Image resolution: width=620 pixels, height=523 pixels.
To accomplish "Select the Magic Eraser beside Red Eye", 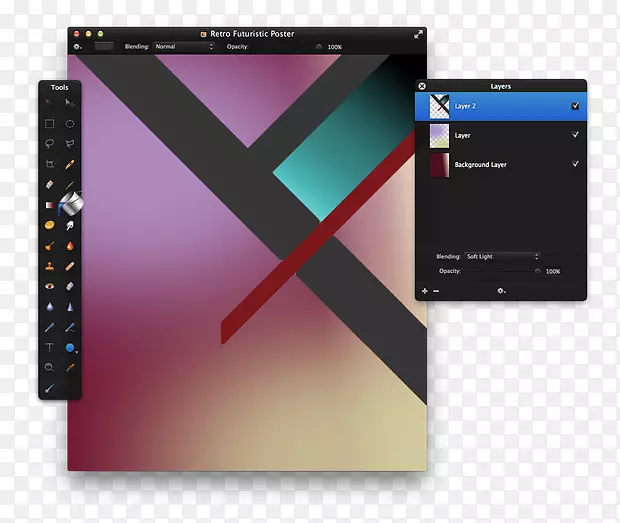I will [x=70, y=286].
